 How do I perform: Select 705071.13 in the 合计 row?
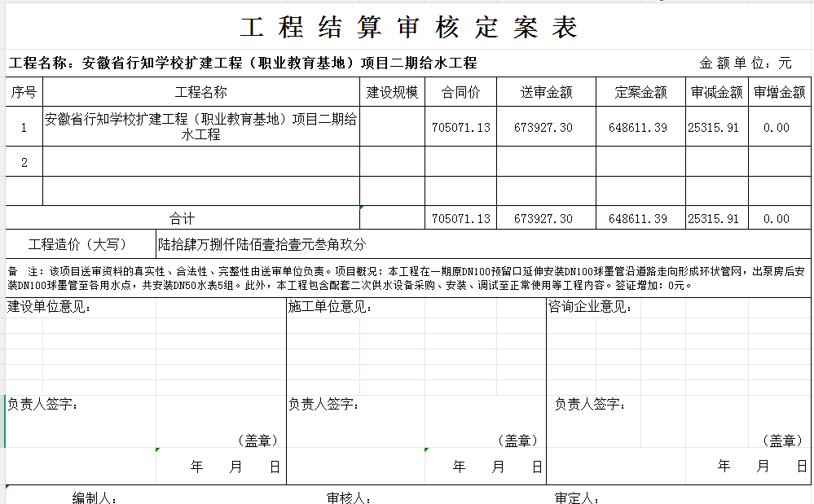(x=461, y=219)
